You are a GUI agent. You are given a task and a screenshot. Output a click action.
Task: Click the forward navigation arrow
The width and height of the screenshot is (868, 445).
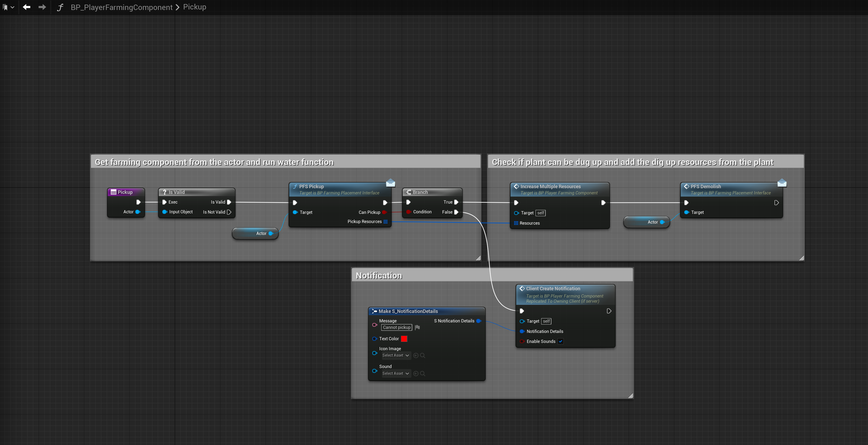(x=42, y=7)
